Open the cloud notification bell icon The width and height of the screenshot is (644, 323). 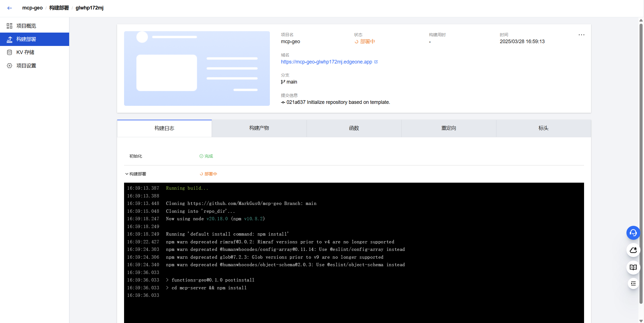pyautogui.click(x=633, y=250)
